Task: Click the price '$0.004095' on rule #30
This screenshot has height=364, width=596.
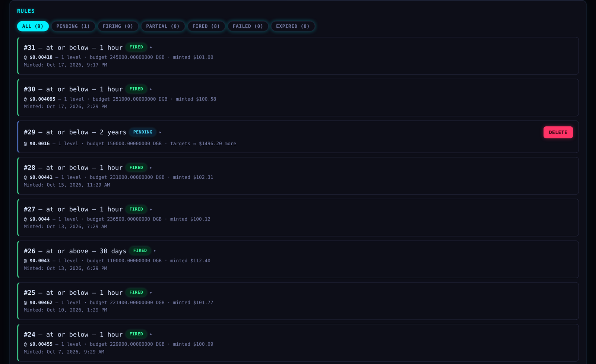Action: (x=42, y=99)
